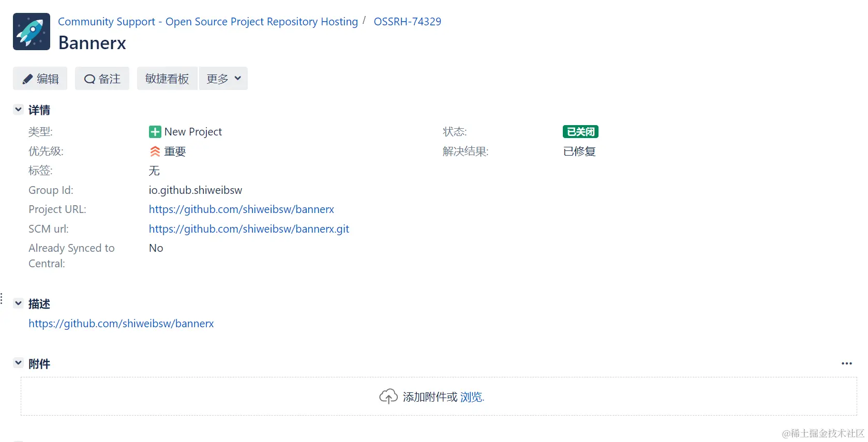Click the 详情 section heading
This screenshot has height=442, width=868.
click(x=39, y=110)
